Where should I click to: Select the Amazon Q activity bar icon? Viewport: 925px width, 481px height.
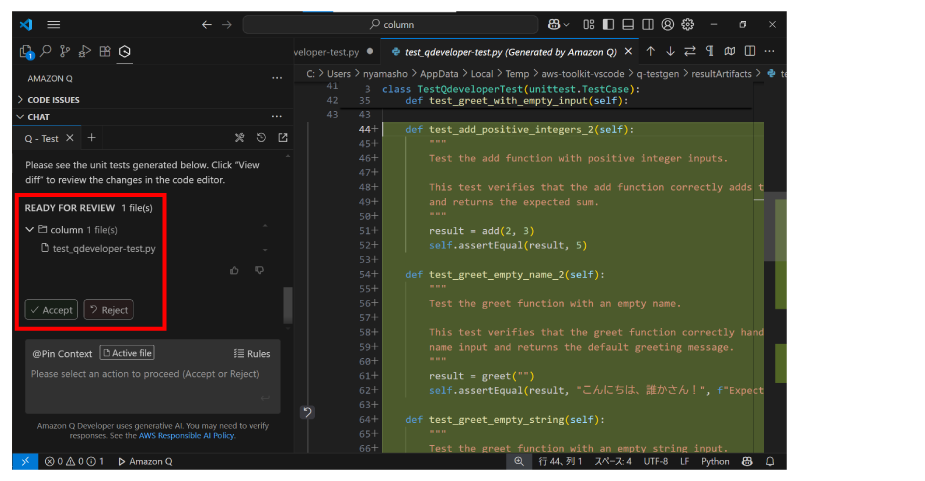click(x=124, y=51)
